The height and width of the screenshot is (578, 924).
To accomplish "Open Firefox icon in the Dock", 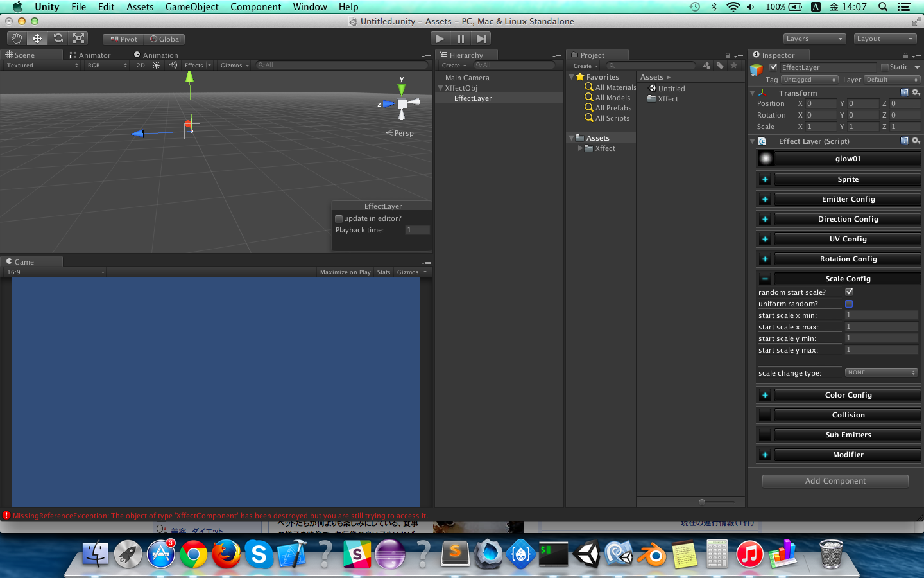I will pyautogui.click(x=226, y=554).
